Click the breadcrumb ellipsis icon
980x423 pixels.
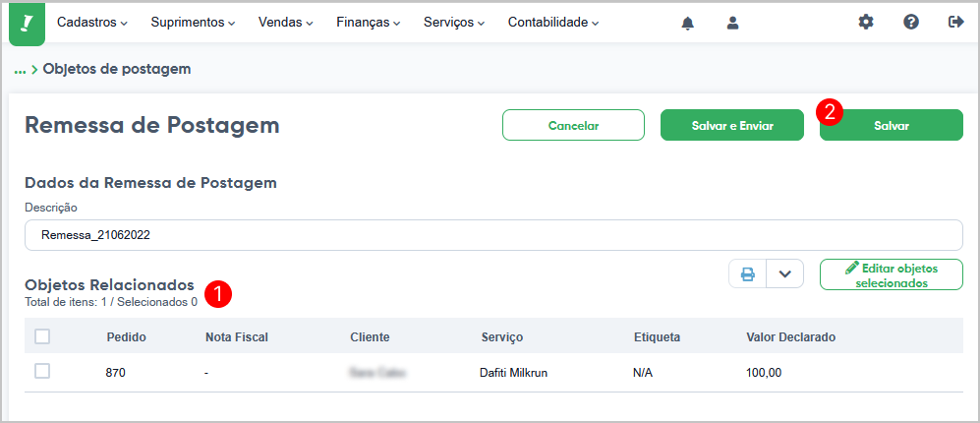(20, 69)
